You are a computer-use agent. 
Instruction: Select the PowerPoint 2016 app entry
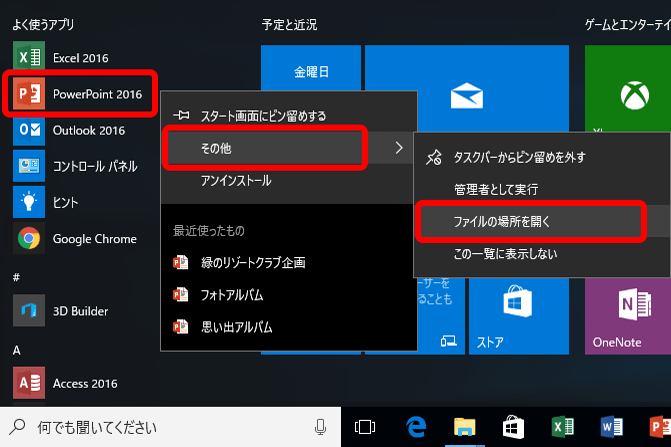coord(80,94)
